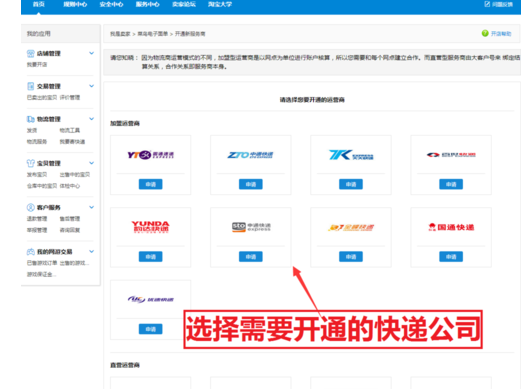This screenshot has height=389, width=523.
Task: Open the 开店帮助 help link
Action: pyautogui.click(x=501, y=34)
